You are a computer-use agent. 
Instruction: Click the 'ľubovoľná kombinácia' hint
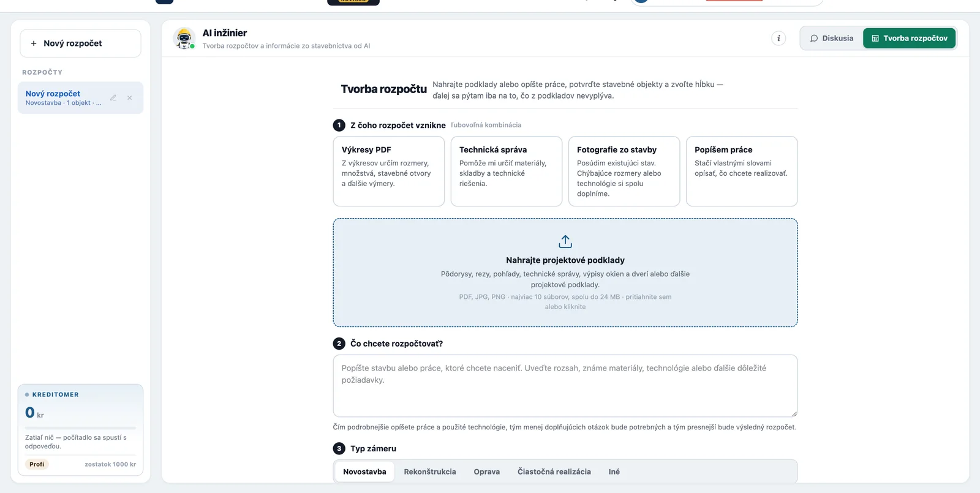pyautogui.click(x=486, y=125)
